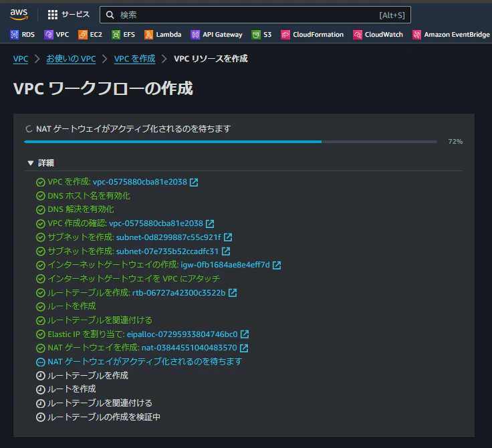Open the RDS shortcut icon
The height and width of the screenshot is (448, 492).
coord(14,35)
